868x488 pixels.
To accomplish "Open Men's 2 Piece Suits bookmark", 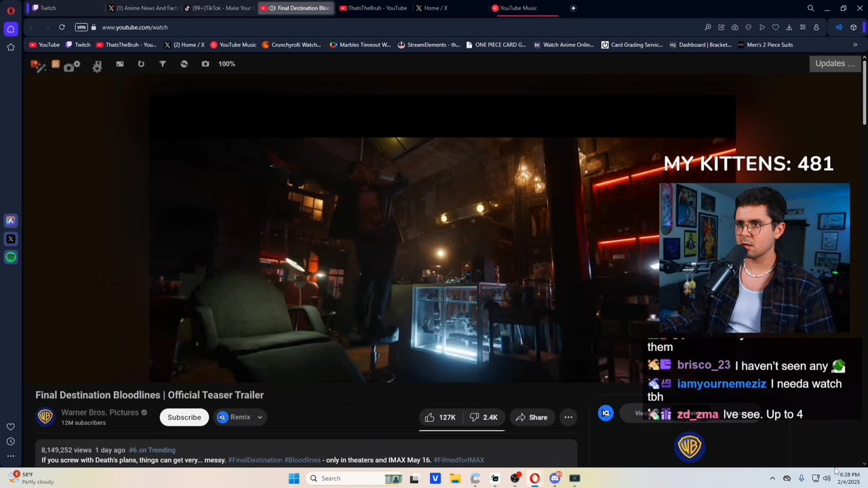I will 765,45.
